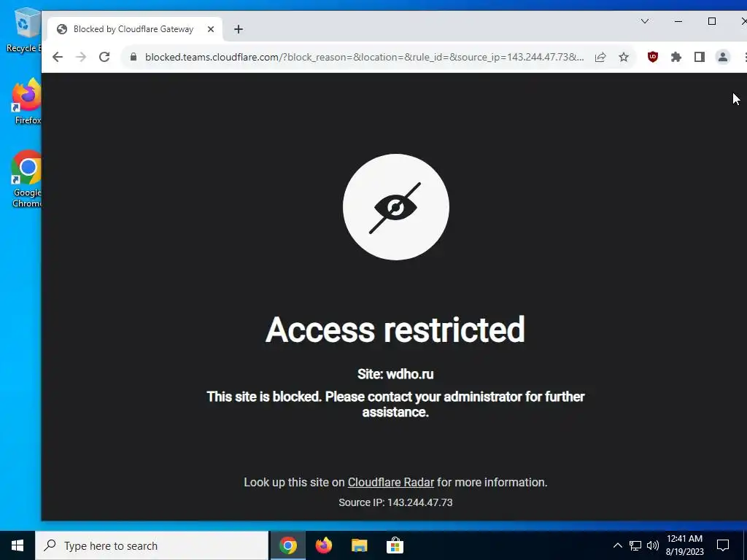Follow the Cloudflare Radar link

[x=391, y=483]
